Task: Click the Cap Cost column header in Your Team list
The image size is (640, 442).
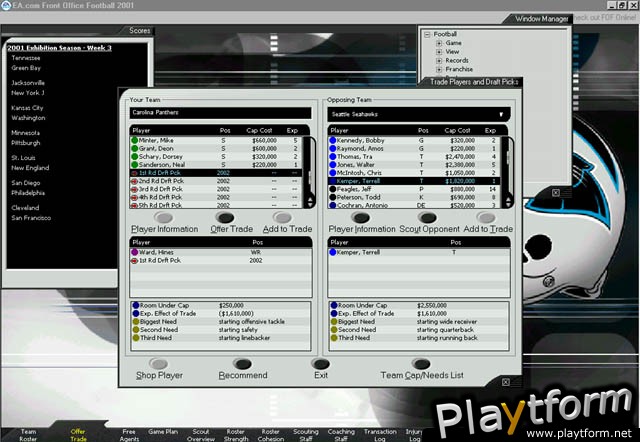Action: pos(259,131)
